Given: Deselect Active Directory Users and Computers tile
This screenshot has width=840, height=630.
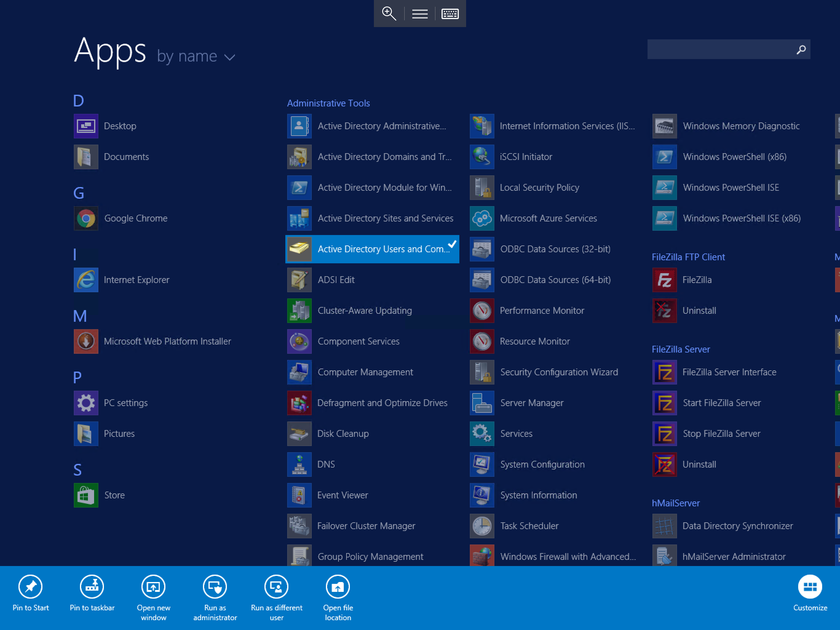Looking at the screenshot, I should 372,249.
